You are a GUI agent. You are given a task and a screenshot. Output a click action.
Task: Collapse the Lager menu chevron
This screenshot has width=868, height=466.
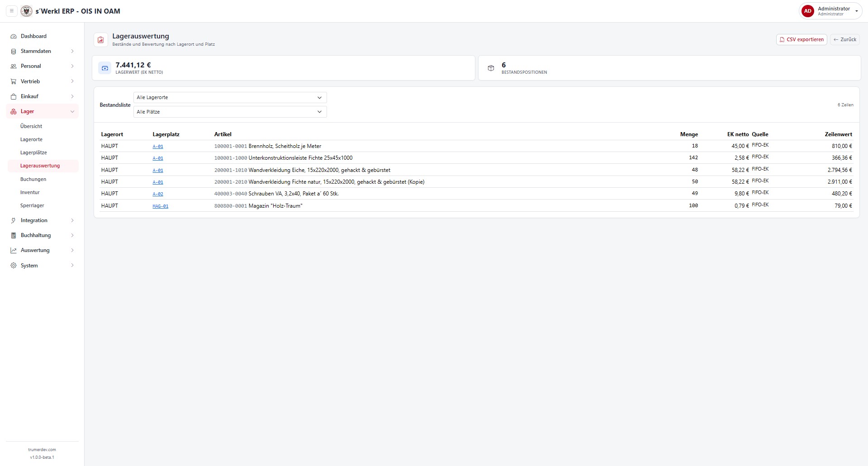[x=72, y=111]
